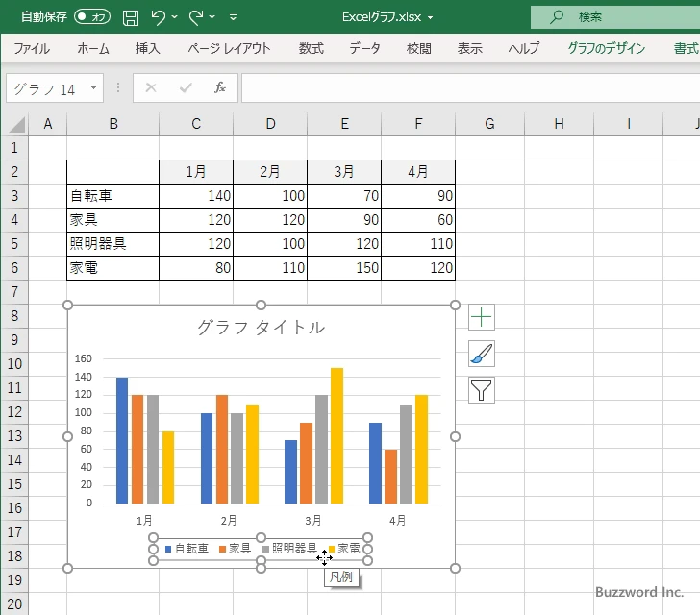Select the 自転車 row label cell

point(112,195)
